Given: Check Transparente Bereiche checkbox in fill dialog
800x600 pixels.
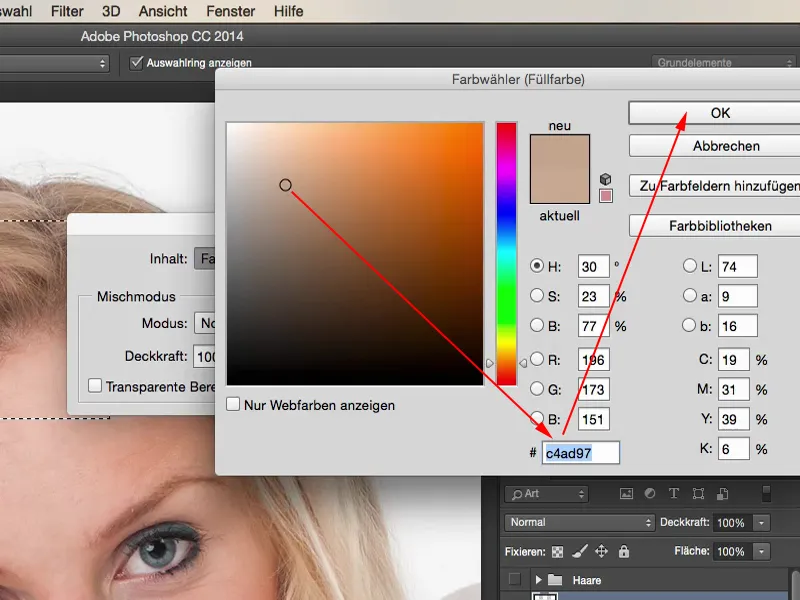Looking at the screenshot, I should [95, 386].
